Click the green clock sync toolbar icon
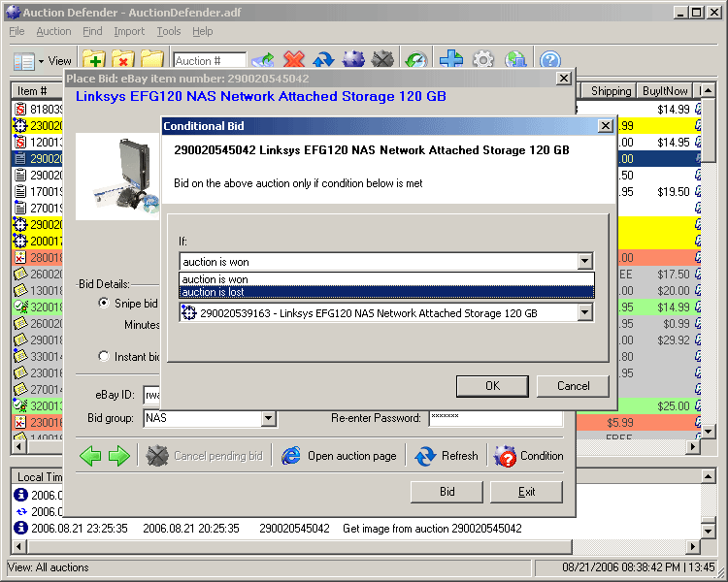 (x=416, y=60)
